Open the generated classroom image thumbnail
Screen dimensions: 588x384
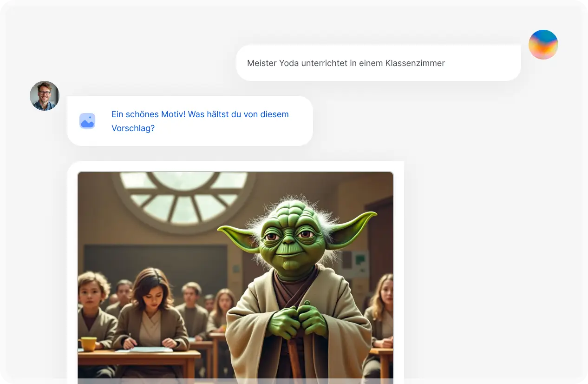235,278
